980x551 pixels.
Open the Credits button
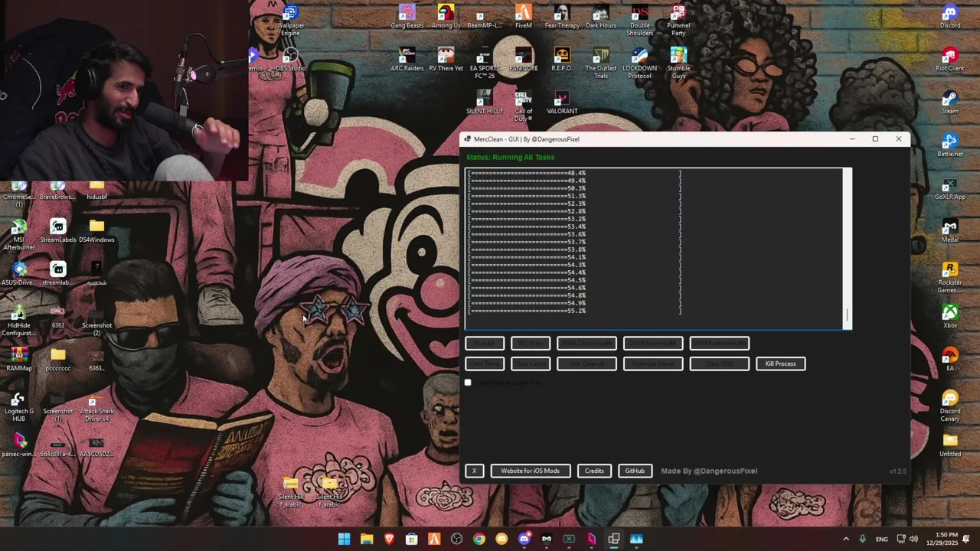(x=594, y=471)
